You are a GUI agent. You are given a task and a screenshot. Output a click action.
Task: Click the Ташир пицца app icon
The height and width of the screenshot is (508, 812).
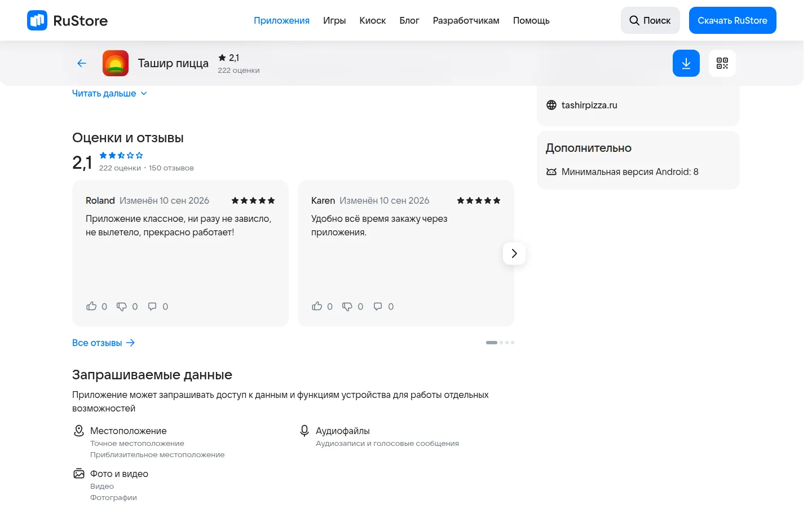(x=116, y=63)
